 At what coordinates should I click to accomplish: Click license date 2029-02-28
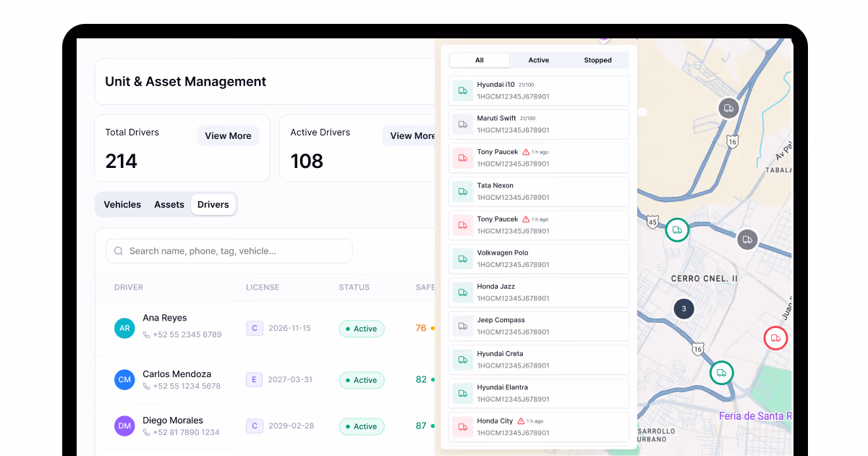[291, 426]
